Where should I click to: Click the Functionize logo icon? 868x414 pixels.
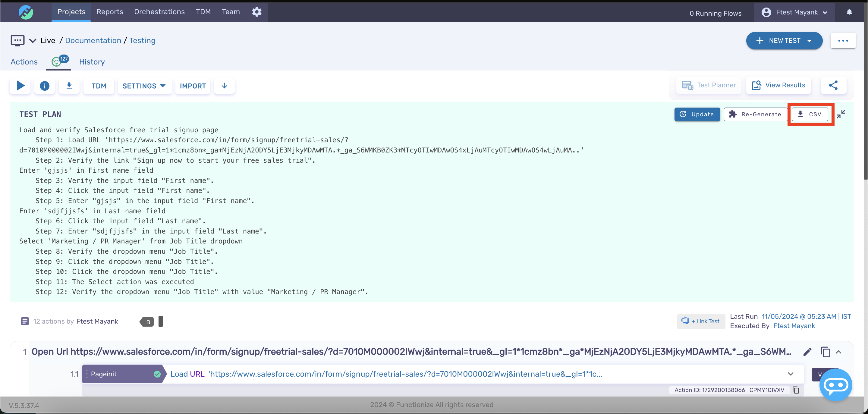(26, 12)
